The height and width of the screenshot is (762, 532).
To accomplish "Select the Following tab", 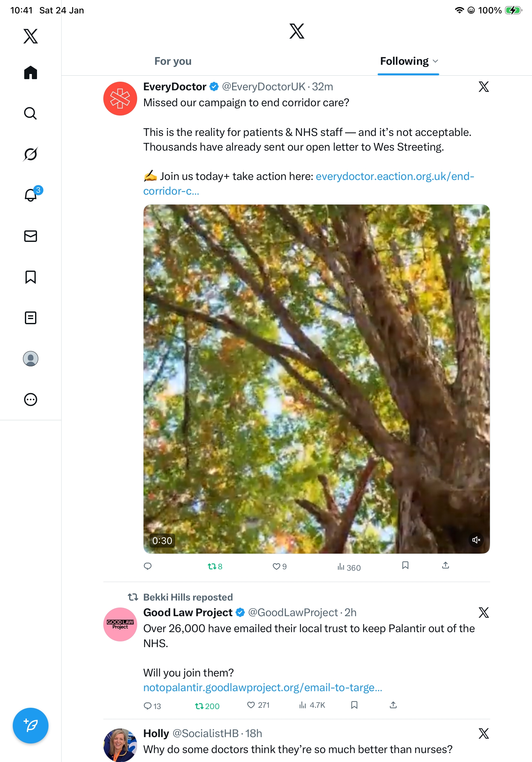I will point(404,61).
